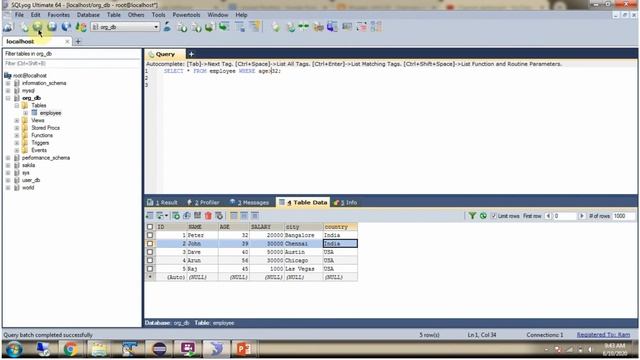Click the cancel changes icon in Table Data
Image resolution: width=640 pixels, height=360 pixels.
click(219, 216)
